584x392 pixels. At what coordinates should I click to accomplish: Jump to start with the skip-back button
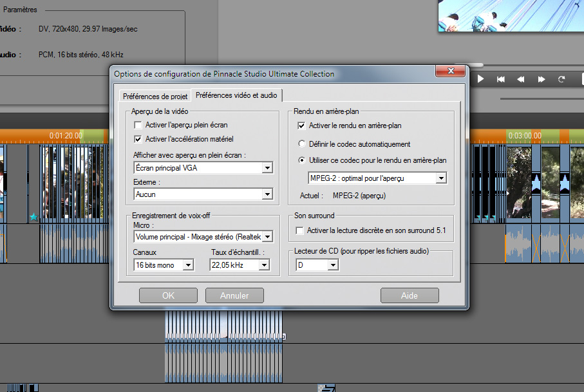[501, 79]
